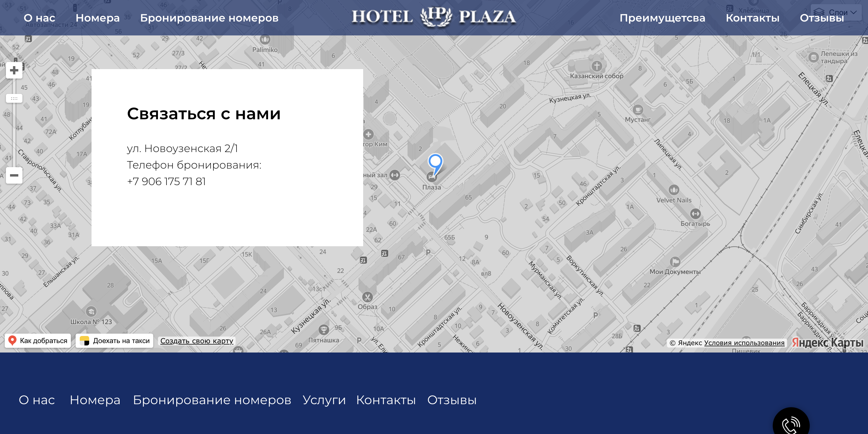Open Преимущетсва in the top menu
868x434 pixels.
(663, 18)
